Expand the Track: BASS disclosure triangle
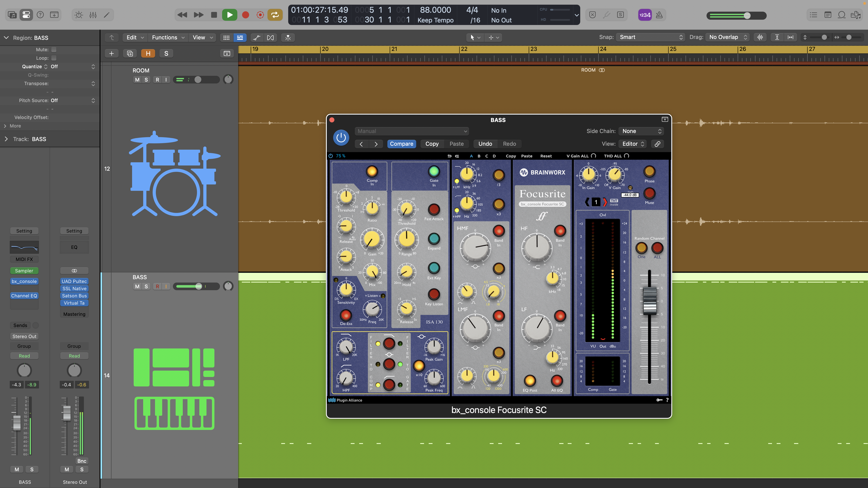The height and width of the screenshot is (488, 868). tap(6, 139)
